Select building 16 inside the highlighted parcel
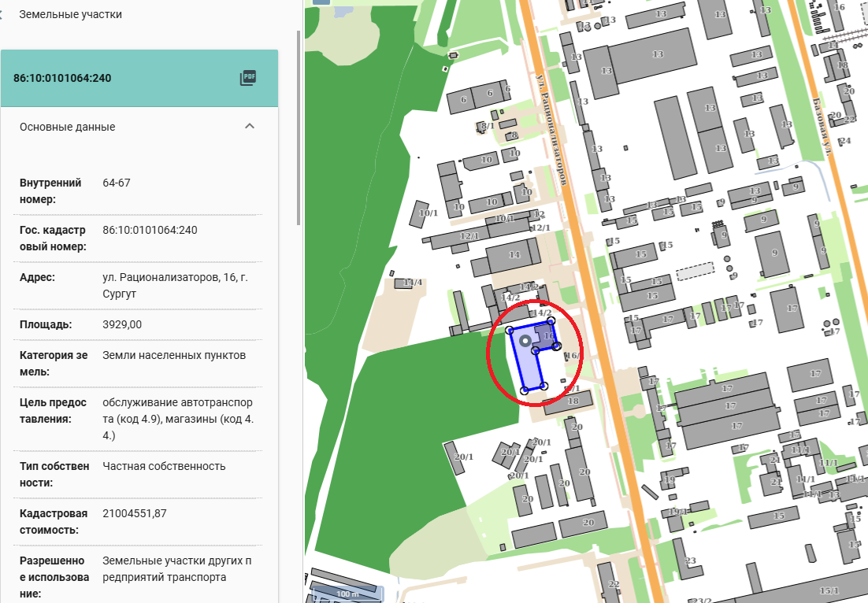The height and width of the screenshot is (603, 868). click(x=547, y=336)
